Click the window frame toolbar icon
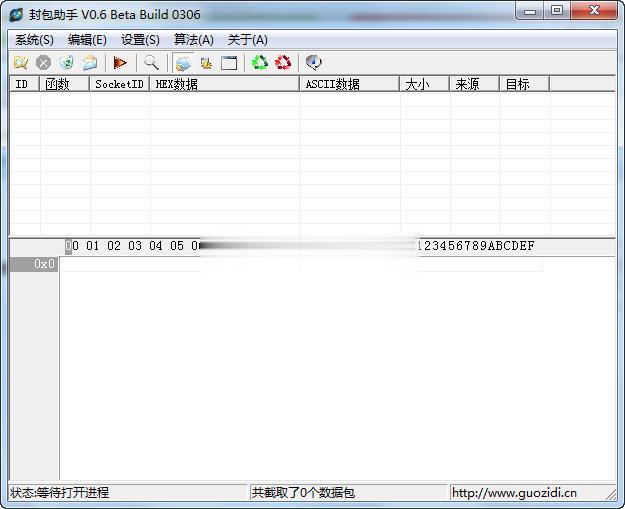 coord(229,63)
